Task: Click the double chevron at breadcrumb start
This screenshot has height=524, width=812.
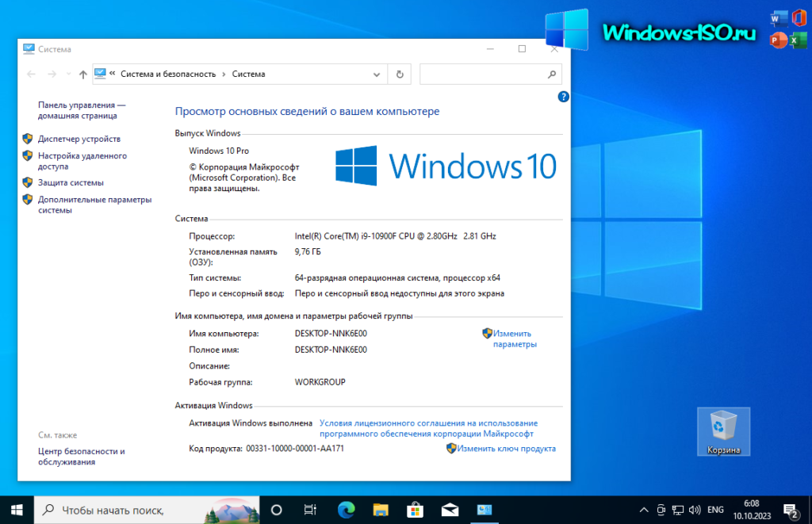Action: (113, 74)
